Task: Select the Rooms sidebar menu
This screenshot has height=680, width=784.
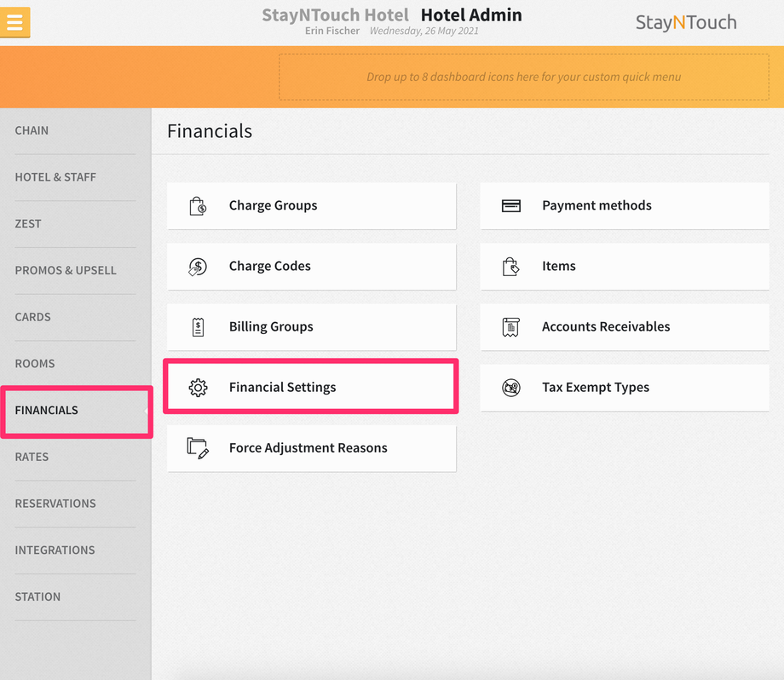Action: (75, 364)
